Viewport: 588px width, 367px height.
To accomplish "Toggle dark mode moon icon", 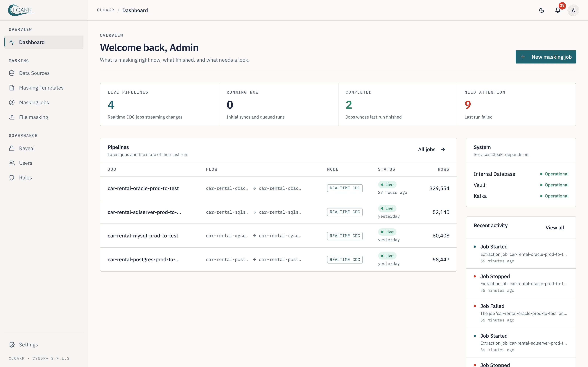I will coord(542,10).
